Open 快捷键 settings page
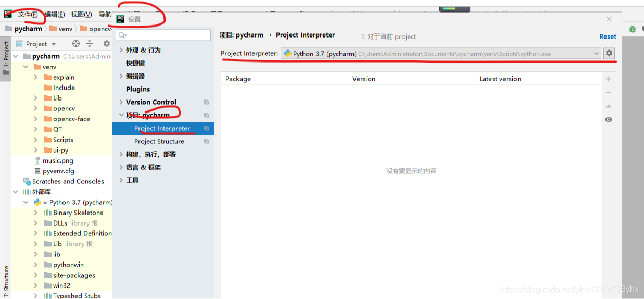The image size is (644, 299). point(135,63)
